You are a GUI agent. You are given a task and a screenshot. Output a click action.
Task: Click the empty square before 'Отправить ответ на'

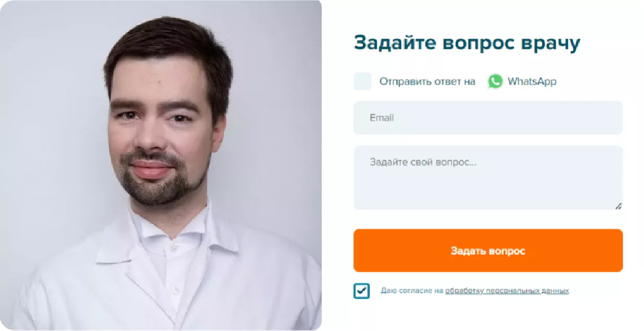362,82
